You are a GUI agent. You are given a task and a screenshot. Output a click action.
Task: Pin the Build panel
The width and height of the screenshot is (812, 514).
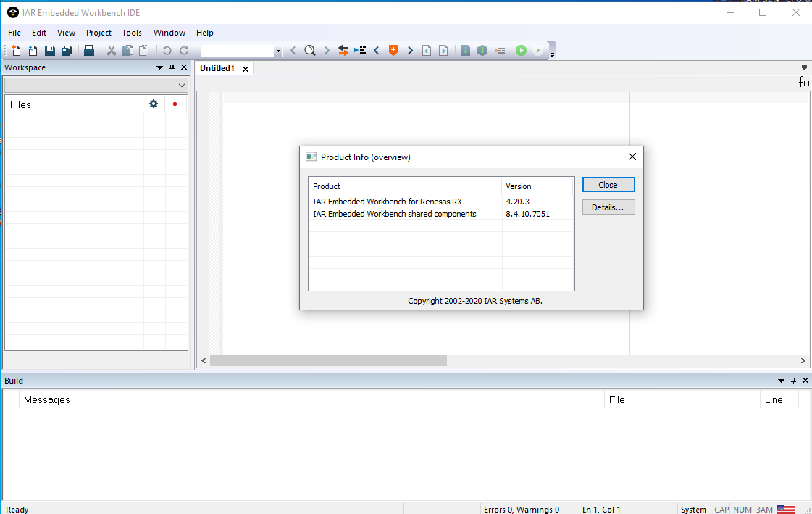point(793,381)
